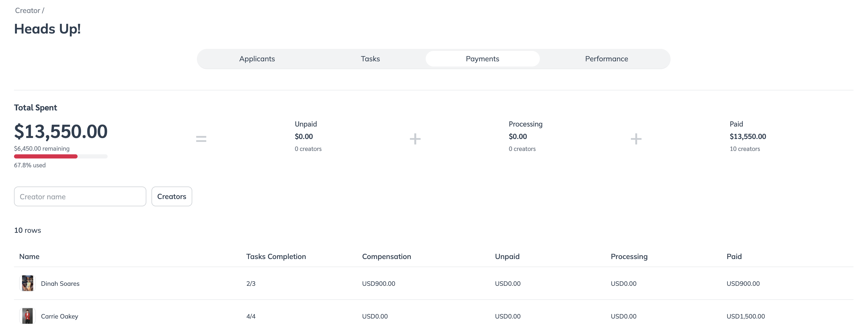Click the Paid table column header
Viewport: 868px width, 331px height.
tap(734, 256)
